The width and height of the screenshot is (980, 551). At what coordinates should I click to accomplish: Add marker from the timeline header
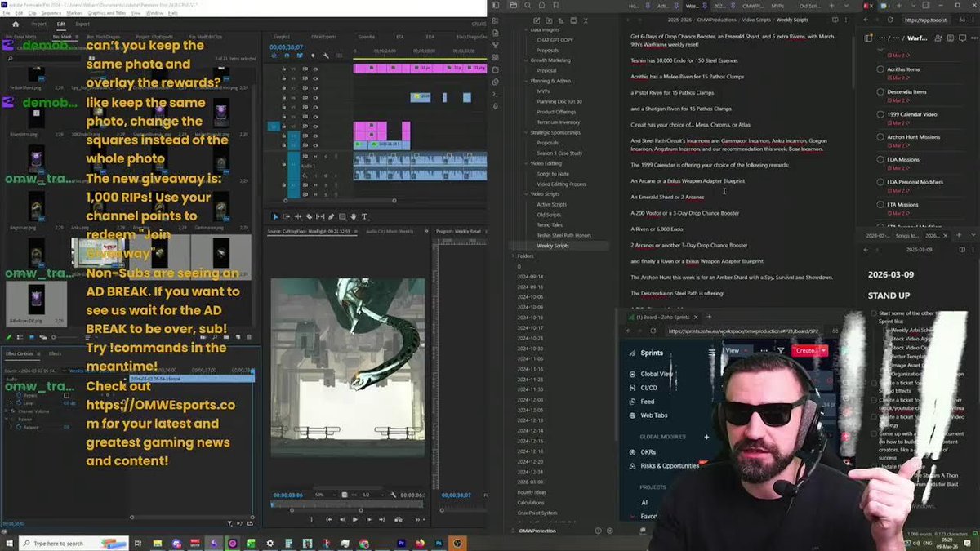(313, 56)
